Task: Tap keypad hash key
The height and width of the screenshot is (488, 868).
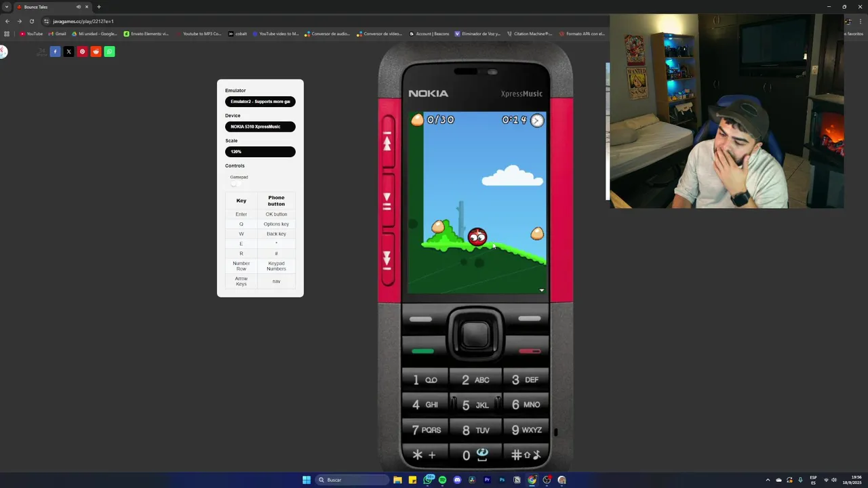Action: click(x=525, y=455)
